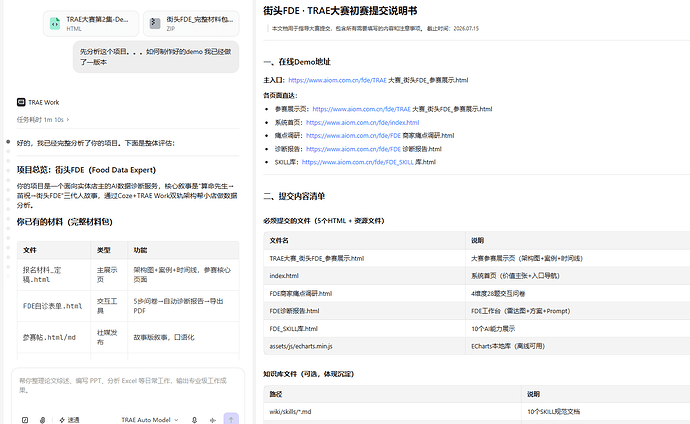Click the slash-command icon in input toolbar
690x424 pixels.
point(25,420)
